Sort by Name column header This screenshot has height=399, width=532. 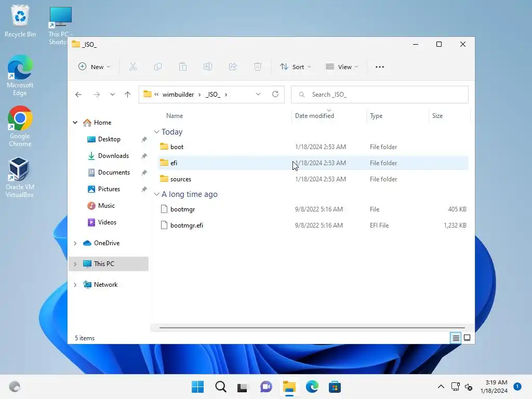(175, 116)
